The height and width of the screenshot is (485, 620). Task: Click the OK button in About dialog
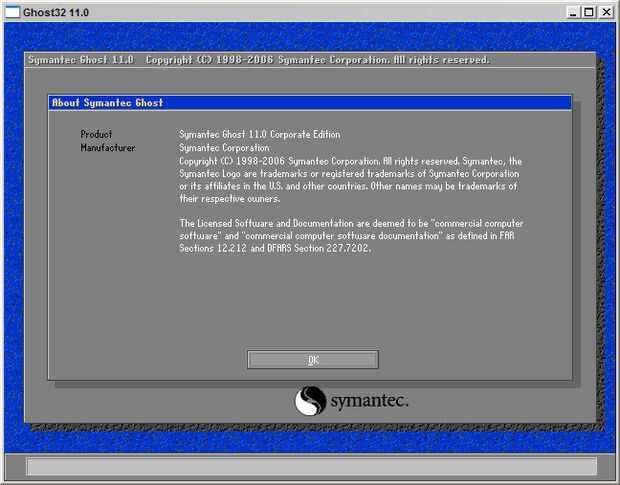(313, 360)
